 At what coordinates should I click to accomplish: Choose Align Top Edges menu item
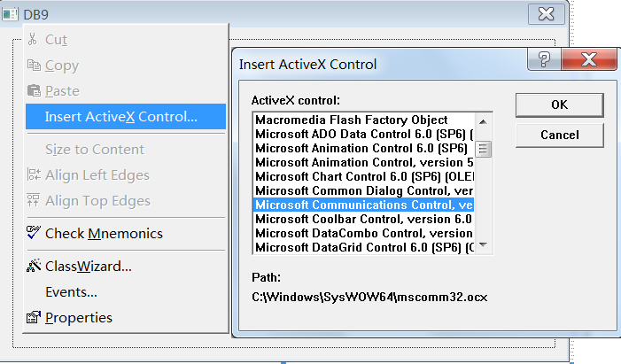(126, 200)
